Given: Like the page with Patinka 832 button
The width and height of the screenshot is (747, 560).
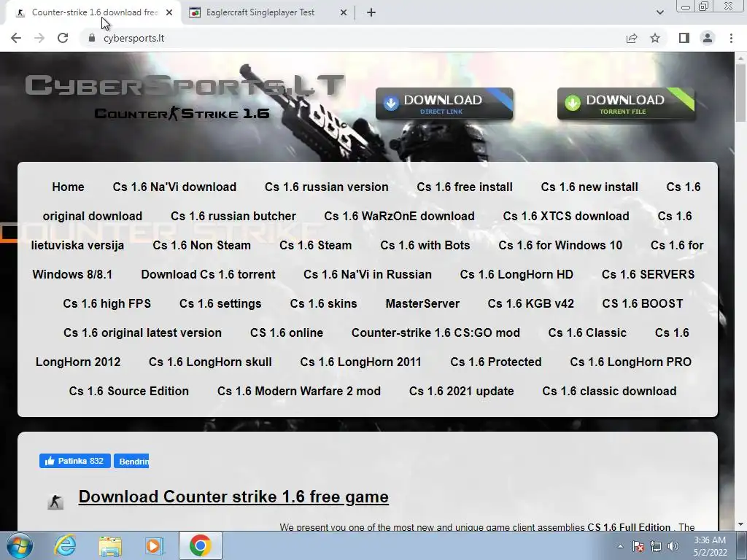Looking at the screenshot, I should click(x=75, y=461).
